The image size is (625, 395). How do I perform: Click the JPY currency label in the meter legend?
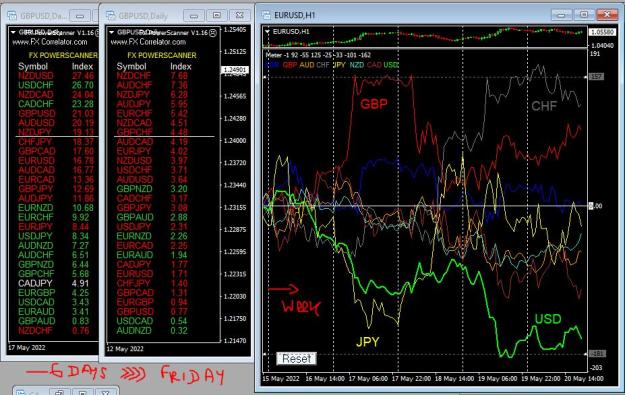tap(339, 65)
